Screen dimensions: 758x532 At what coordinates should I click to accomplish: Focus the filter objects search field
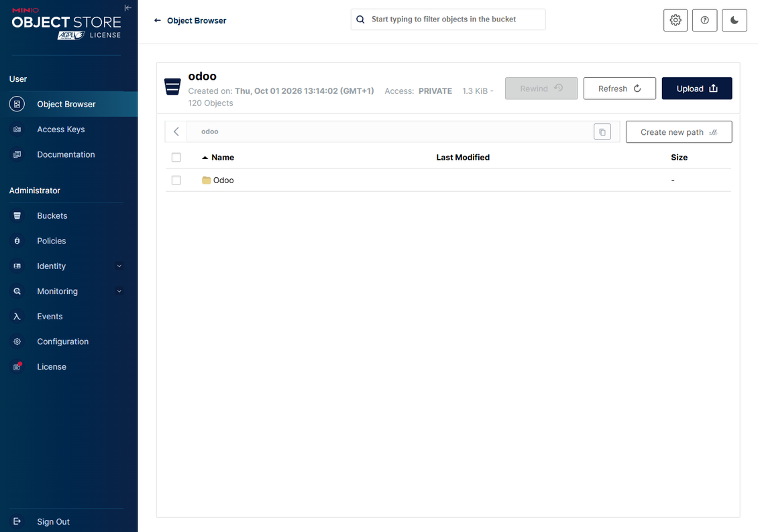[x=448, y=19]
